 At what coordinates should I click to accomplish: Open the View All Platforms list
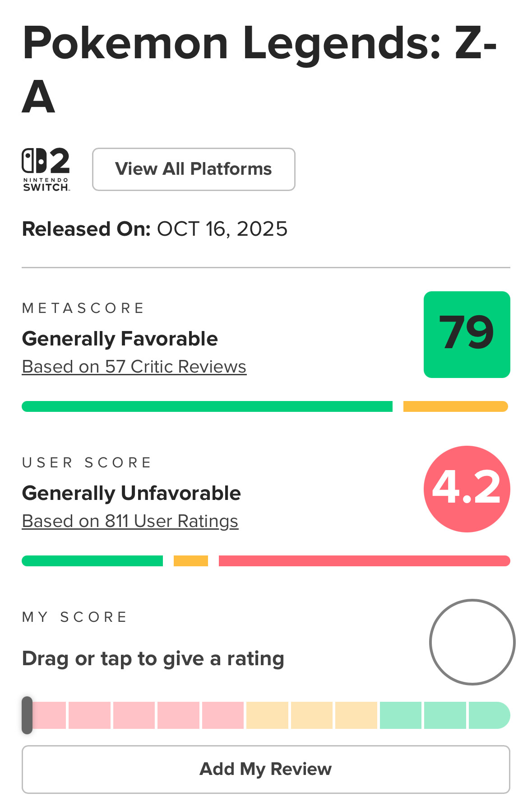194,169
